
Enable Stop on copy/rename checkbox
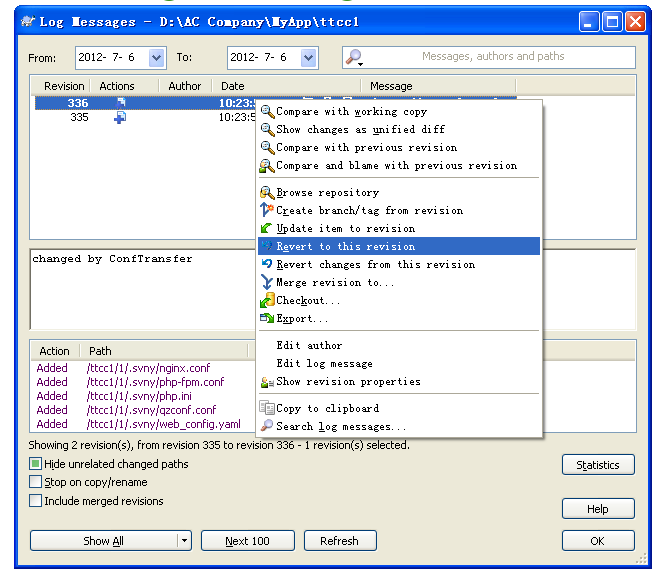[x=36, y=482]
